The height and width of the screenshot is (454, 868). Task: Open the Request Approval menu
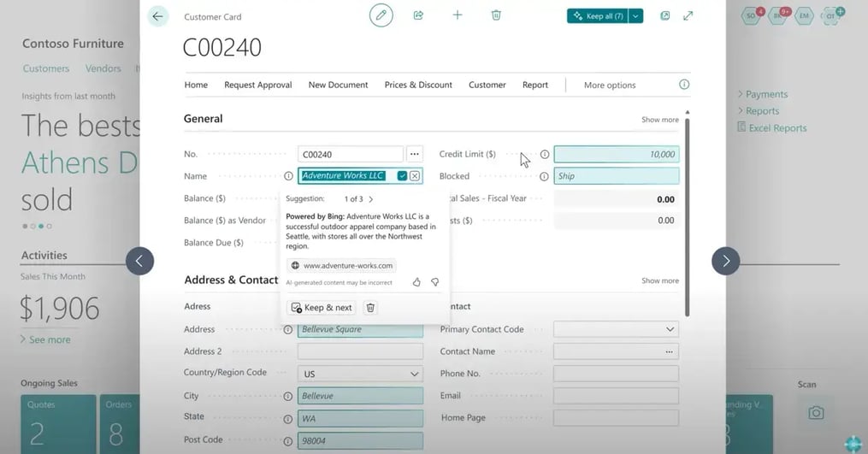point(258,85)
